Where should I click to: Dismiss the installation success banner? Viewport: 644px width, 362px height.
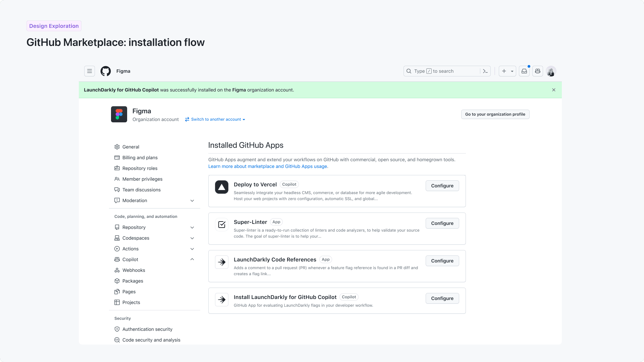pyautogui.click(x=553, y=90)
